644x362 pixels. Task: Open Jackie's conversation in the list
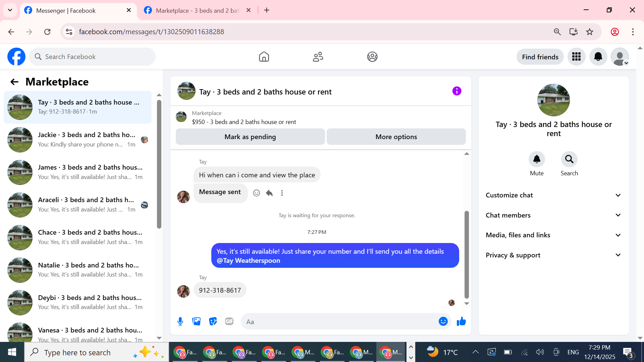(78, 139)
